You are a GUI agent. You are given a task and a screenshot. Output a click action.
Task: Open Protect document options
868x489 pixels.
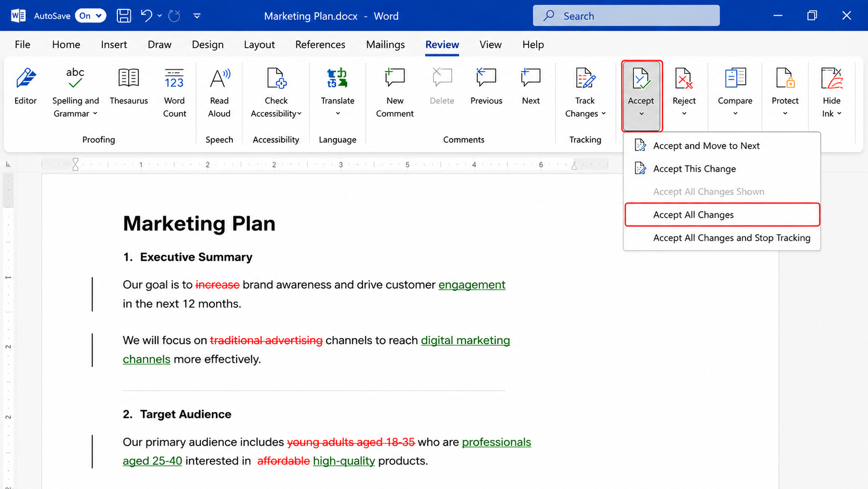pos(785,92)
